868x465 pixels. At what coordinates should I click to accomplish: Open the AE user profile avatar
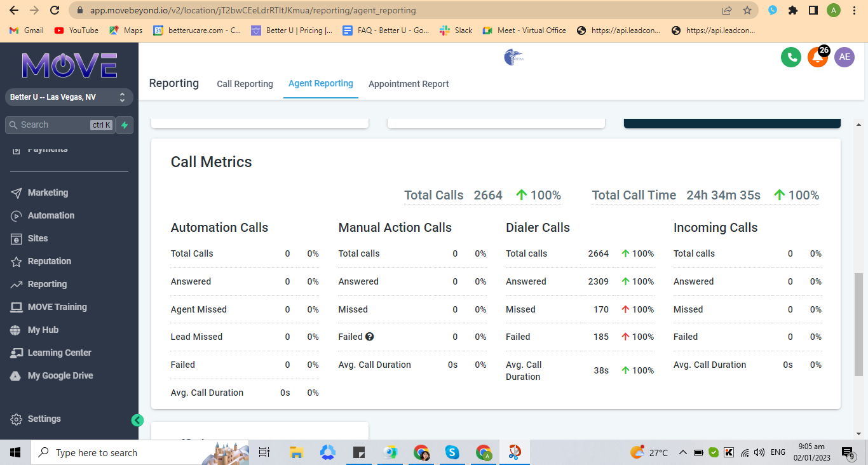pyautogui.click(x=844, y=57)
